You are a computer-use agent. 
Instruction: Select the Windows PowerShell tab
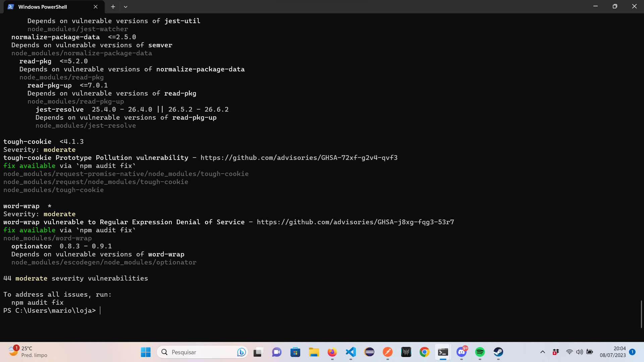pyautogui.click(x=54, y=7)
